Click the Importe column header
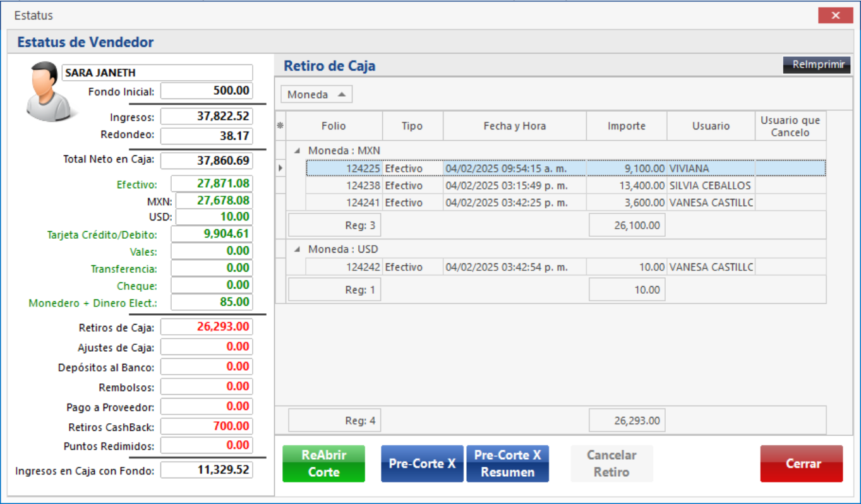The height and width of the screenshot is (504, 861). (626, 126)
